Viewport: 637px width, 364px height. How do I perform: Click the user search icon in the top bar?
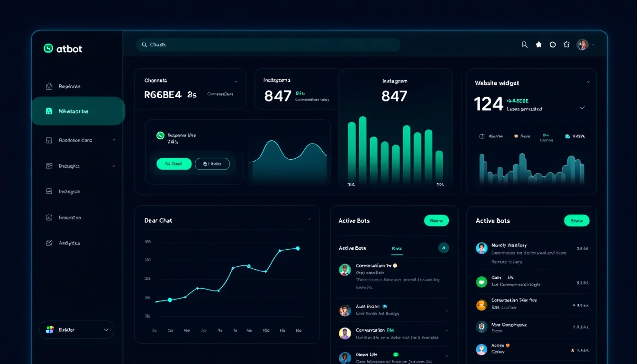(x=524, y=44)
